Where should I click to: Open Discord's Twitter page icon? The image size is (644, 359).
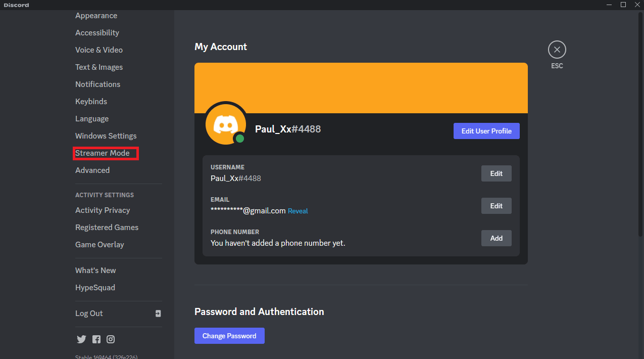click(81, 339)
